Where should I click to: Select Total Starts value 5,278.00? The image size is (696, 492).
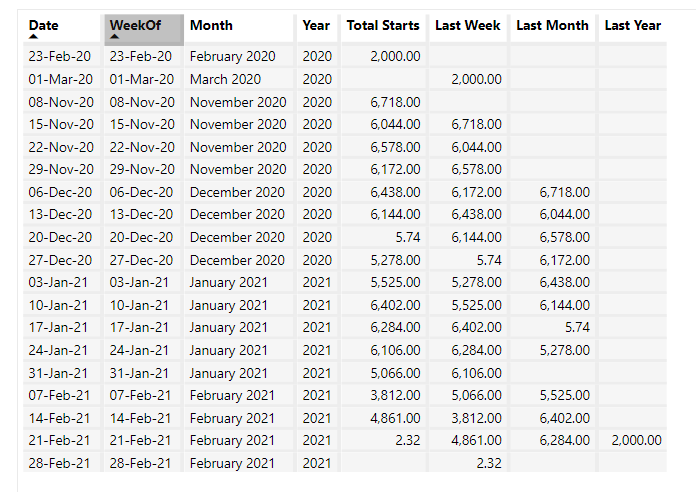point(395,260)
